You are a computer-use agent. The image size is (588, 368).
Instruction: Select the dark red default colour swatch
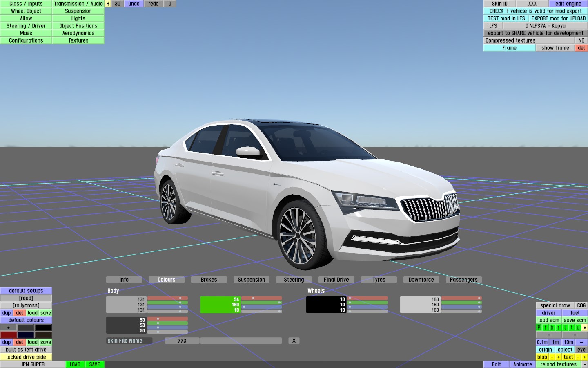pos(9,335)
